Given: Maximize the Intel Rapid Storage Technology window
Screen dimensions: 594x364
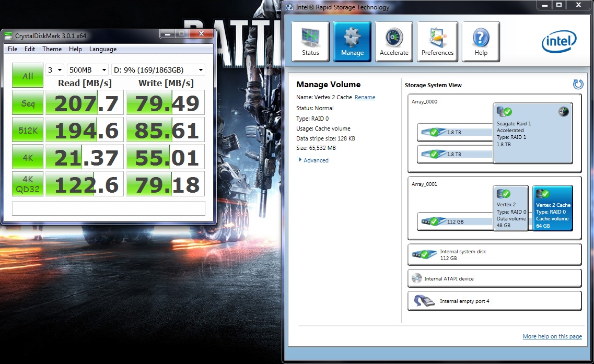Looking at the screenshot, I should pos(559,5).
